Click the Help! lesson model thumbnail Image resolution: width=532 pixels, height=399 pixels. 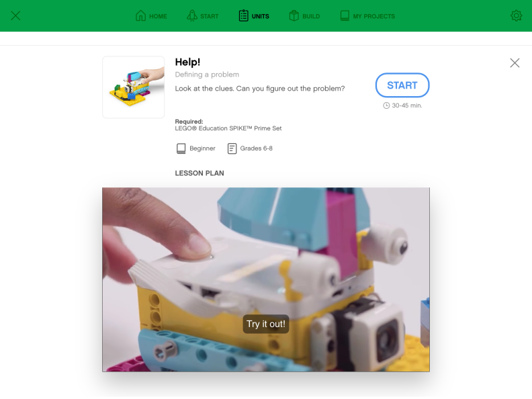coord(134,87)
